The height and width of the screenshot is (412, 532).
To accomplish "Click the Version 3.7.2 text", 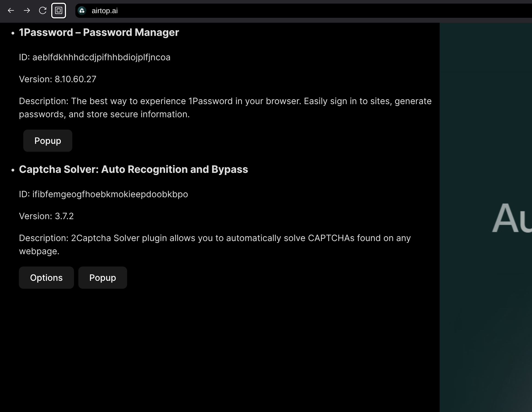I will tap(46, 216).
